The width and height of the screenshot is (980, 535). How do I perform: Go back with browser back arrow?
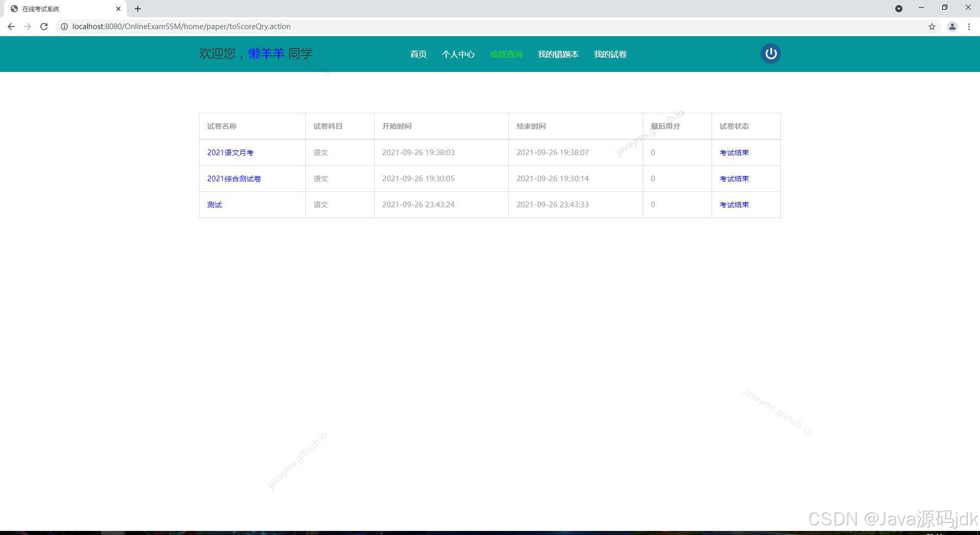point(11,27)
